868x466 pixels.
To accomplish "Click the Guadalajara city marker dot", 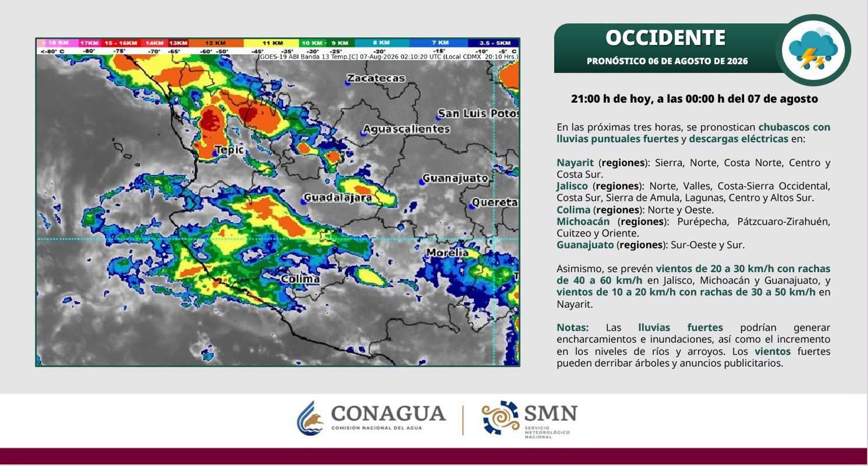I will [x=304, y=202].
